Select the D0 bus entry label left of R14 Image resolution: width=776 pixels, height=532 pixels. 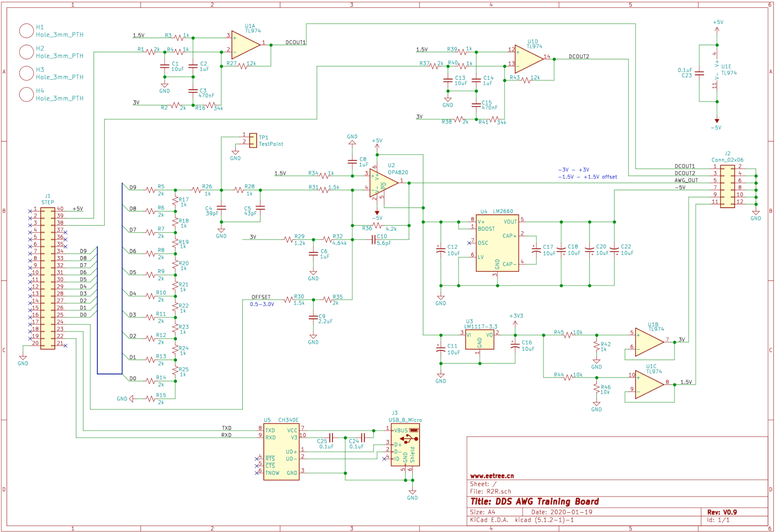(x=133, y=378)
